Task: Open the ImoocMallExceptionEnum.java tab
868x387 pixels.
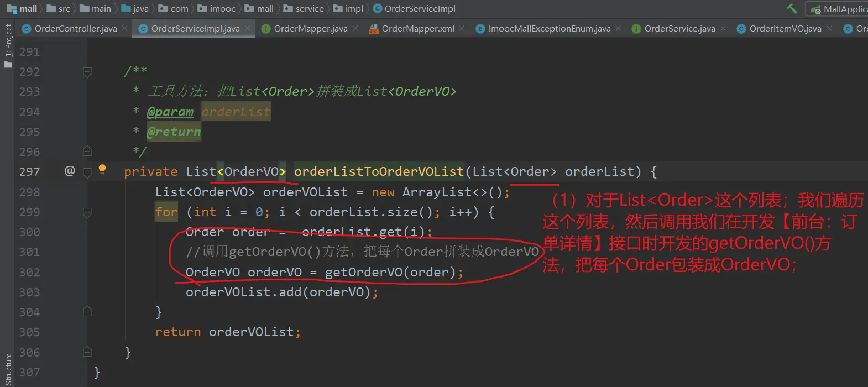Action: coord(550,28)
